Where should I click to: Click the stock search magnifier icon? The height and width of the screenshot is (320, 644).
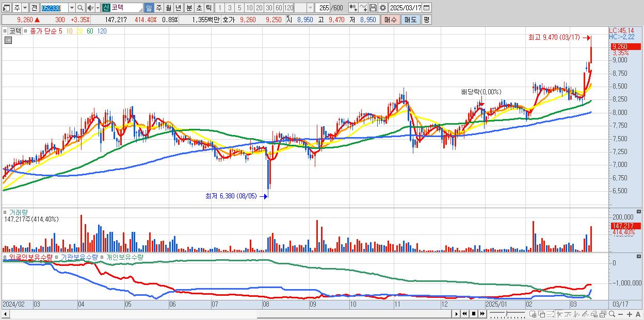(80, 8)
